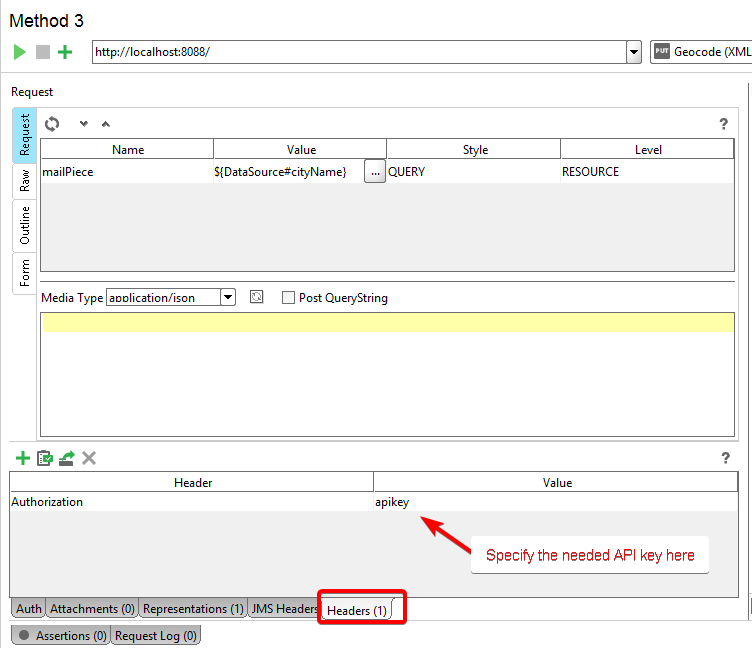
Task: Run the request with the green play button
Action: [x=20, y=52]
